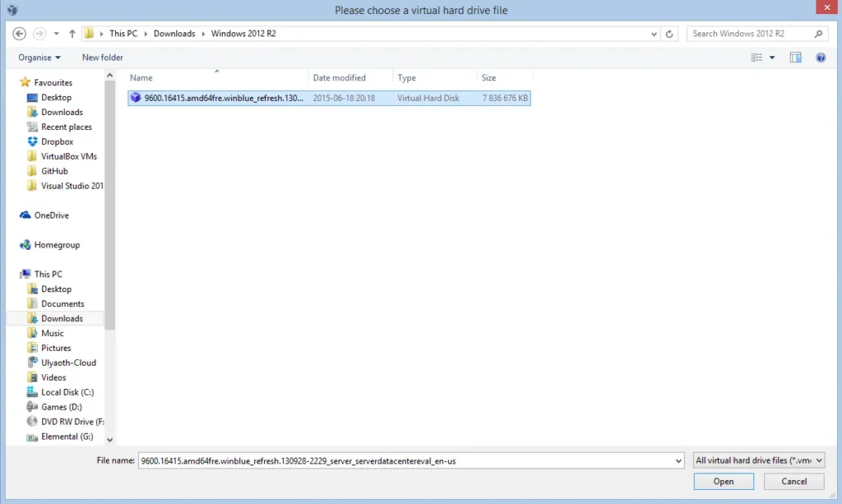The width and height of the screenshot is (842, 504).
Task: Open the Organise dropdown menu
Action: pyautogui.click(x=39, y=58)
